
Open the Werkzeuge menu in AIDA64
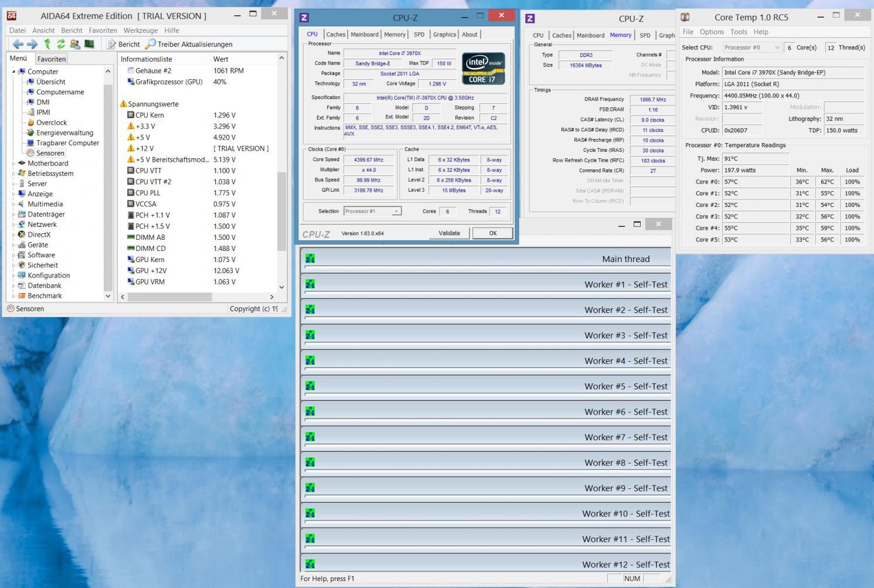click(x=141, y=30)
